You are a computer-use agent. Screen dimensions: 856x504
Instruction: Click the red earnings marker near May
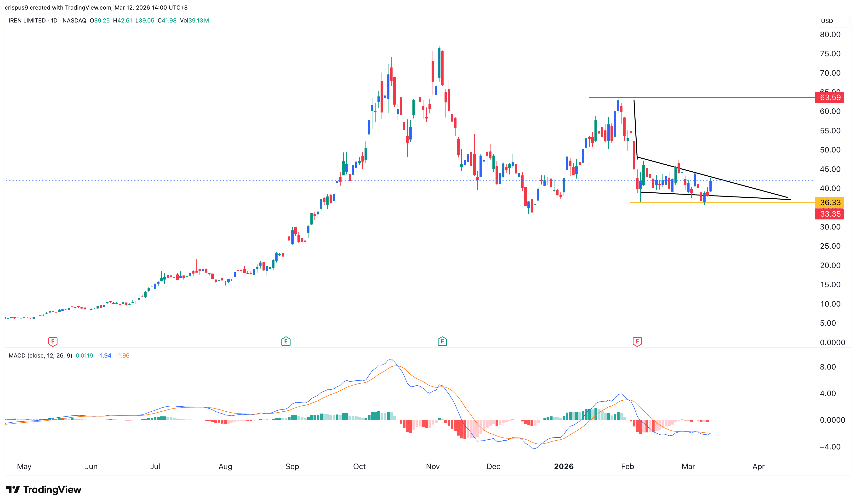point(53,341)
